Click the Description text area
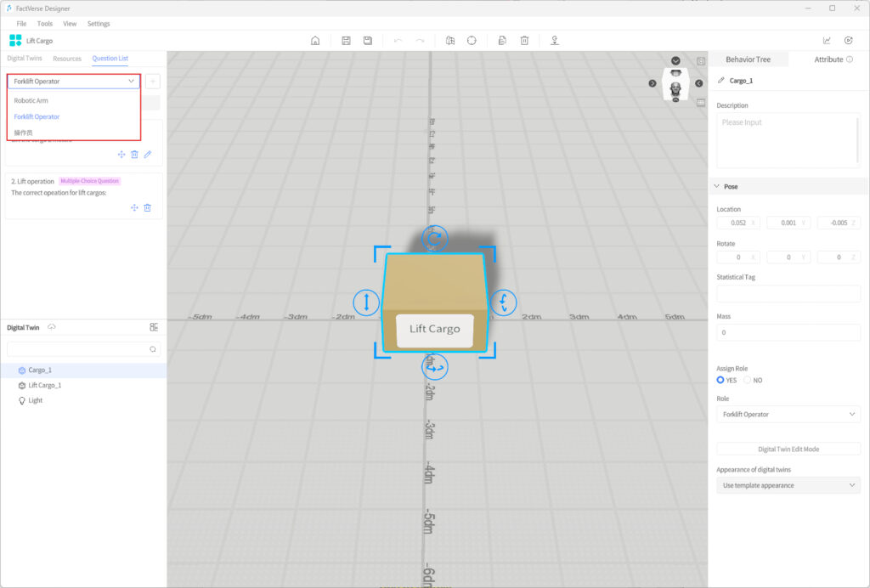The height and width of the screenshot is (588, 870). [788, 140]
